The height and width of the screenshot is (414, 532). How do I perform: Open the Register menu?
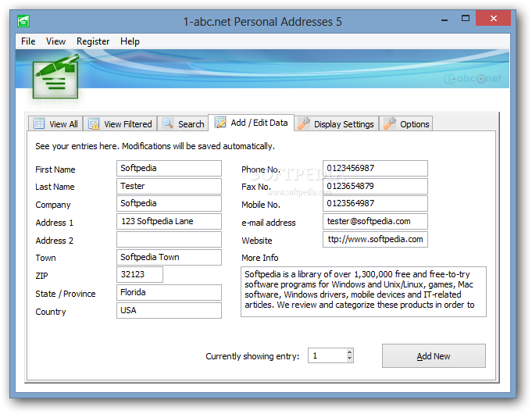93,41
